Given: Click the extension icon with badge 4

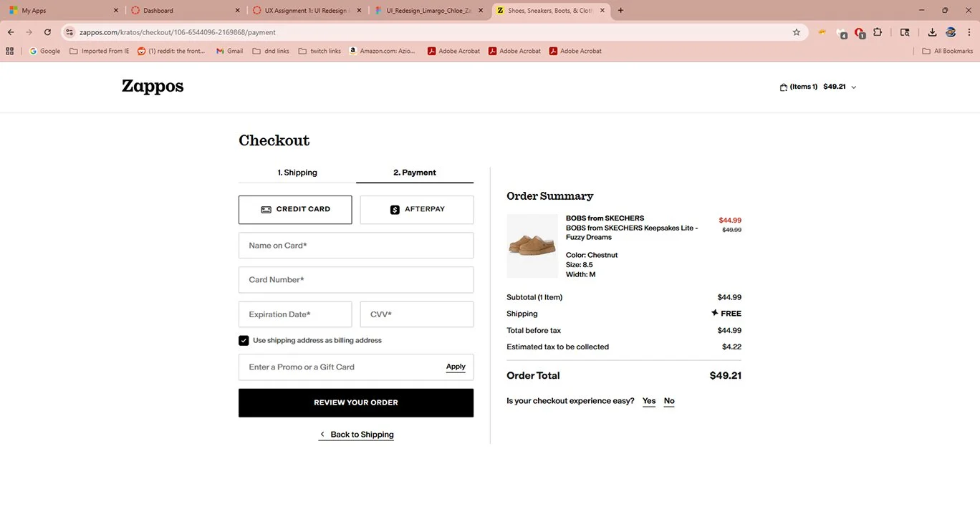Looking at the screenshot, I should tap(842, 33).
